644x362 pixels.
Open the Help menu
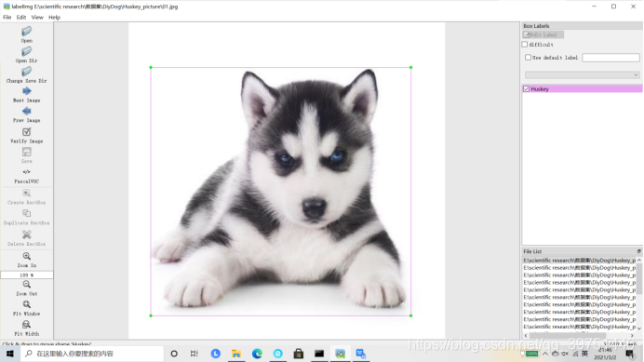click(54, 18)
